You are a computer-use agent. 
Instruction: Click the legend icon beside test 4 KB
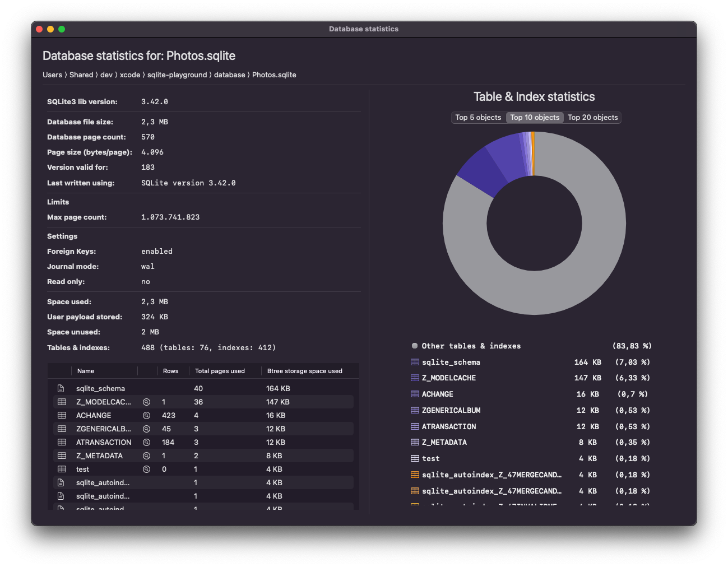coord(415,458)
